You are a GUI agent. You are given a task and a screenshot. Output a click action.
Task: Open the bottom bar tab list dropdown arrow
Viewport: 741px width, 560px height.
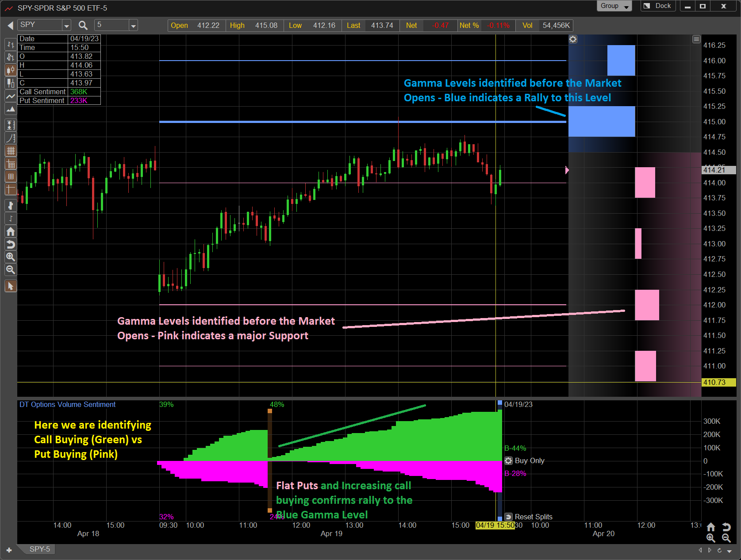[x=729, y=551]
